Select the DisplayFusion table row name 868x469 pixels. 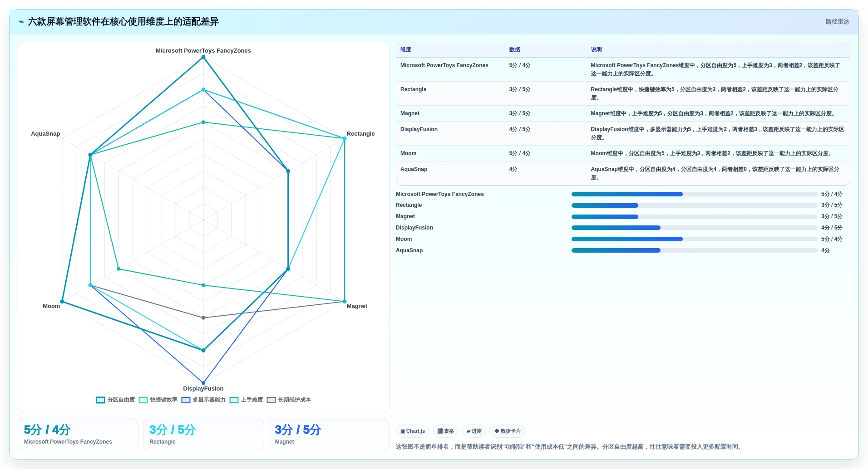419,129
